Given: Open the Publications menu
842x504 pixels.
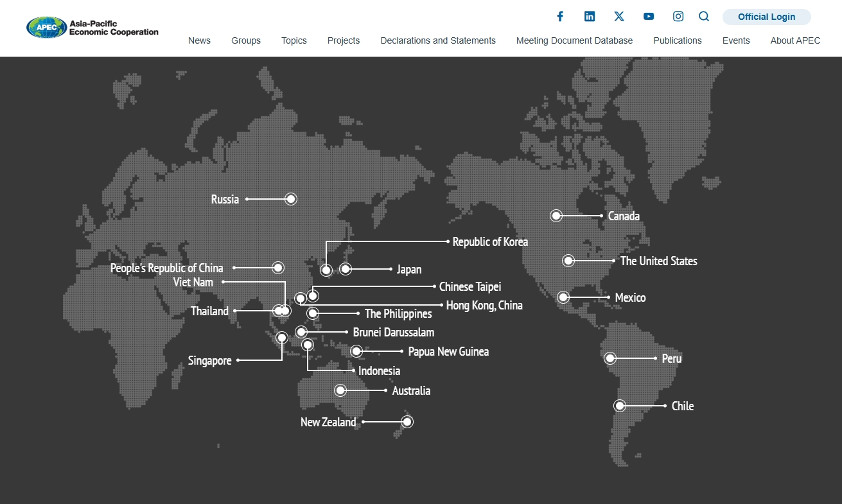Looking at the screenshot, I should (x=678, y=40).
